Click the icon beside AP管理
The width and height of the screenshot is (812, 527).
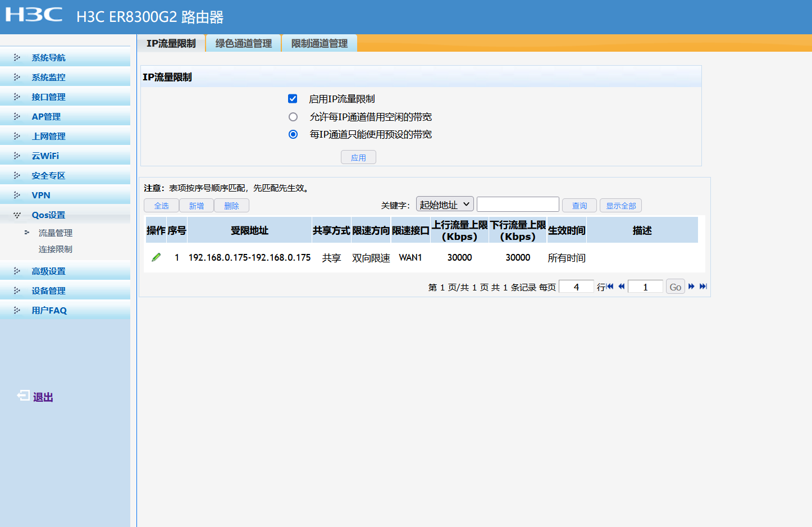coord(17,116)
